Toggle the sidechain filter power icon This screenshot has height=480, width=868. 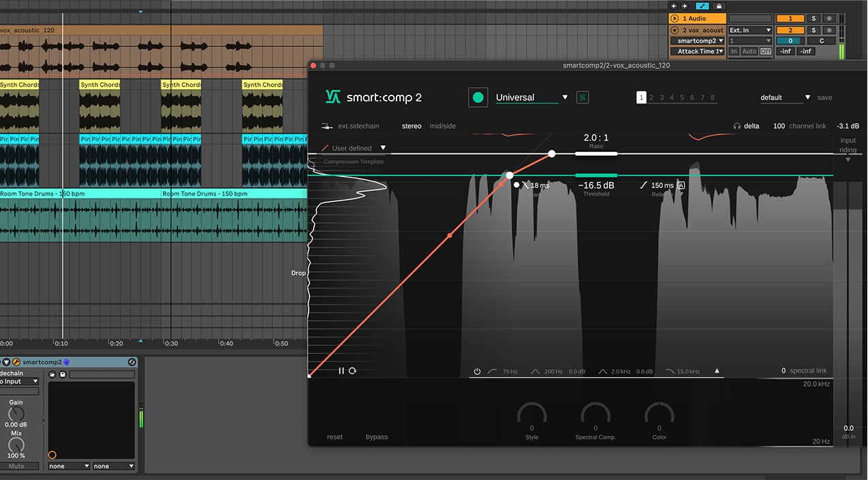coord(477,372)
